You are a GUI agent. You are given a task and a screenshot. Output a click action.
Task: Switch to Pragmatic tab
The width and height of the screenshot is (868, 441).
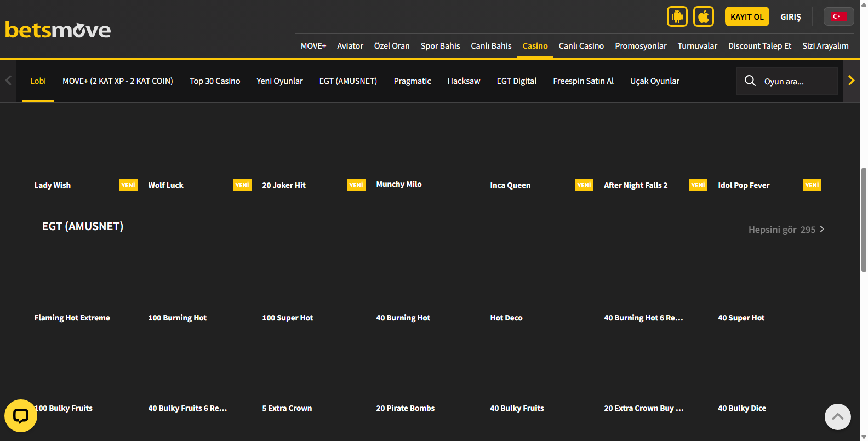[413, 81]
